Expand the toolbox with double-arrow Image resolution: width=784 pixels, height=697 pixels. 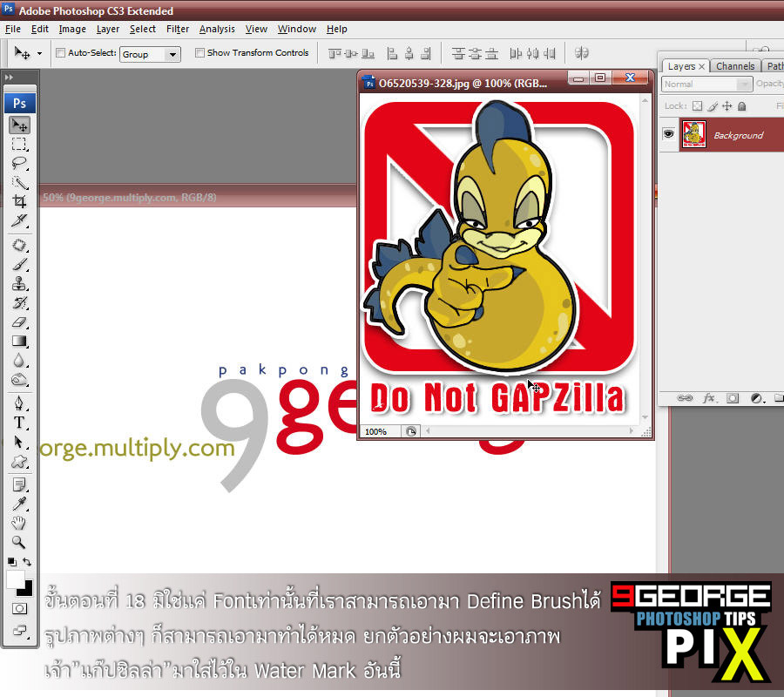point(9,78)
